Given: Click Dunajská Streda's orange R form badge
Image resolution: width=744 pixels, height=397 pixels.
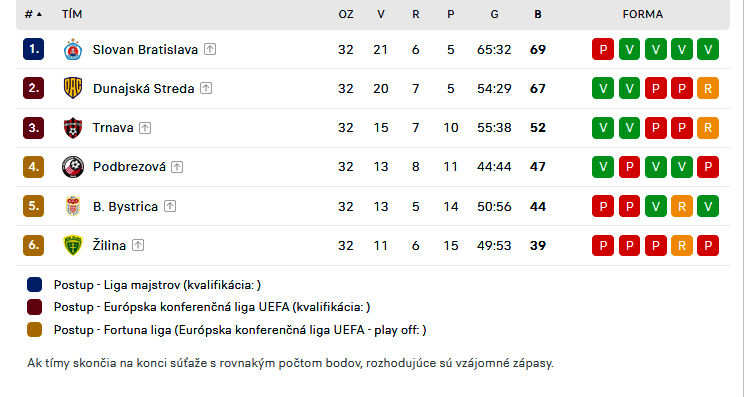Looking at the screenshot, I should (x=708, y=88).
